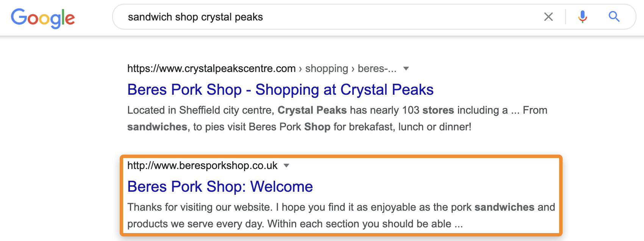Click the 'shopping' breadcrumb in the first result
The height and width of the screenshot is (241, 644).
click(327, 69)
